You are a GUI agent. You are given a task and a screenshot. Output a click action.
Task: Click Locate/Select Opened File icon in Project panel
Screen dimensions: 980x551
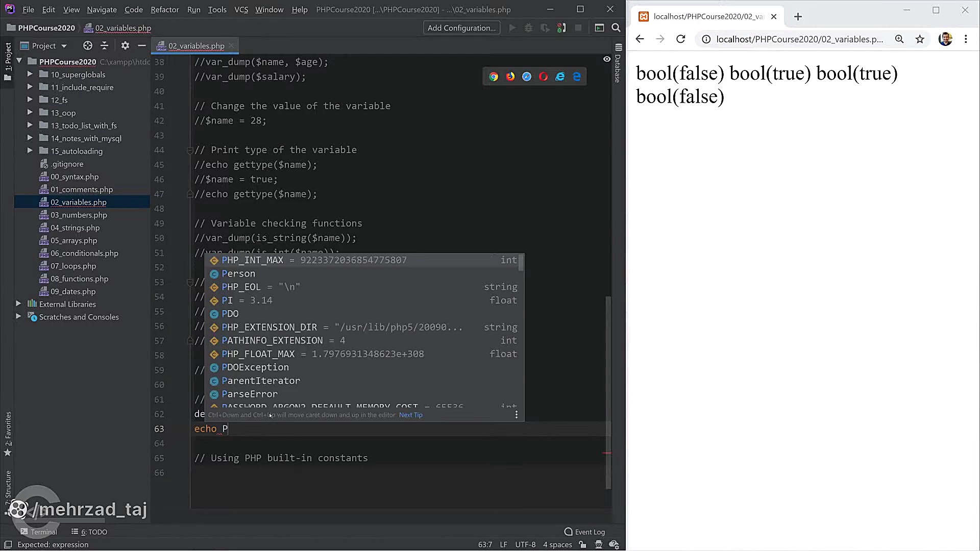pos(88,45)
